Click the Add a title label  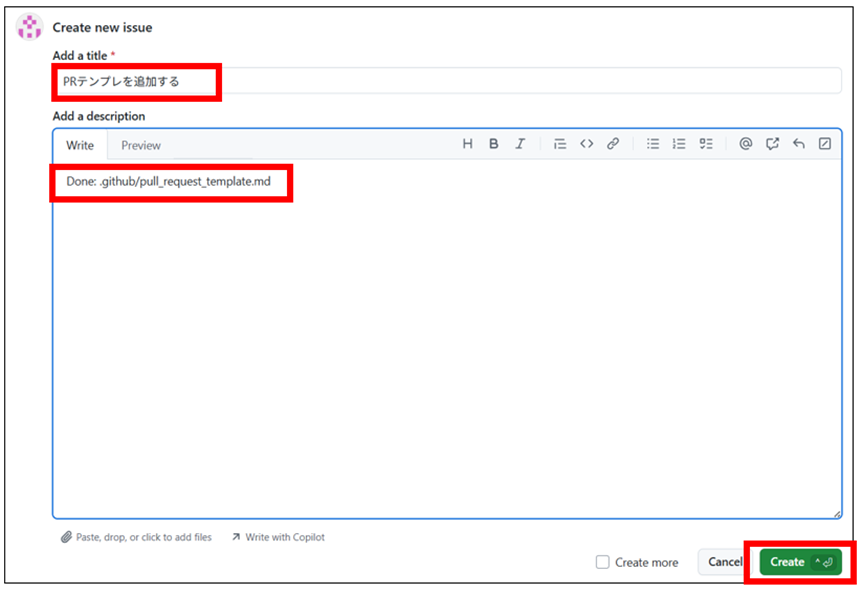[80, 56]
